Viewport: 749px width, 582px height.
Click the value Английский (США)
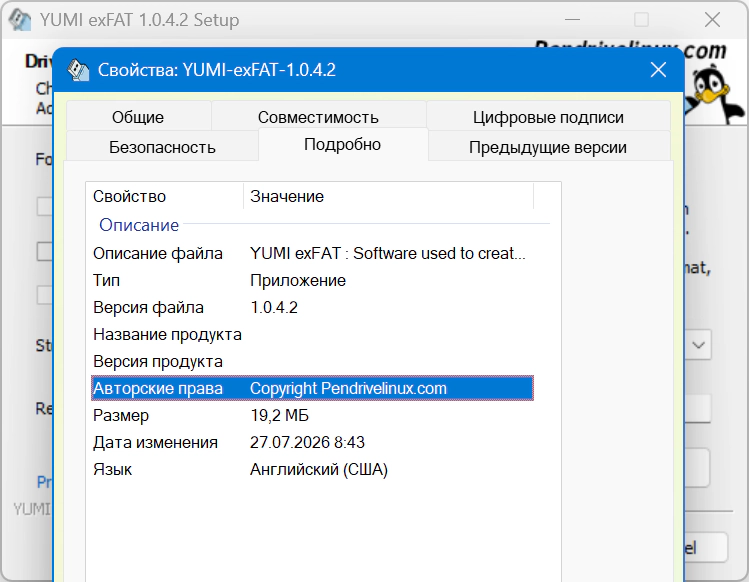click(x=319, y=469)
